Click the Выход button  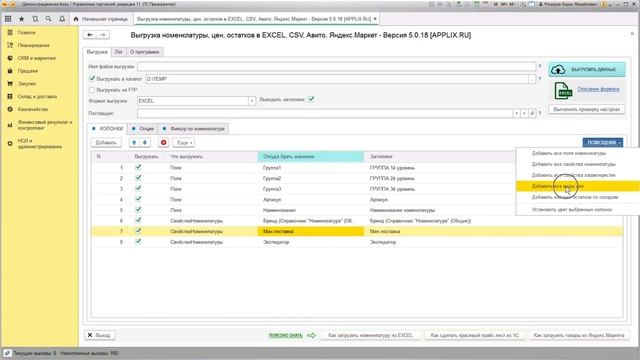click(100, 335)
